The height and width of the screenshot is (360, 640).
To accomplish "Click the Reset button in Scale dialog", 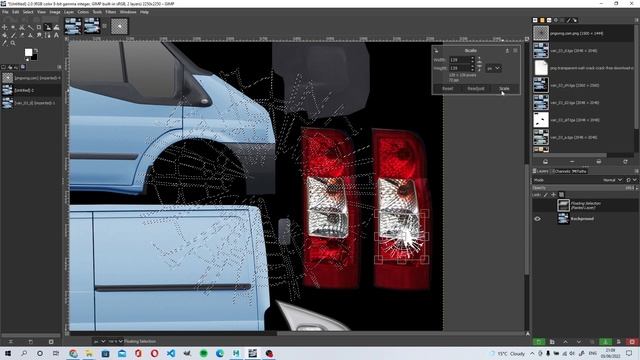I will (x=447, y=89).
